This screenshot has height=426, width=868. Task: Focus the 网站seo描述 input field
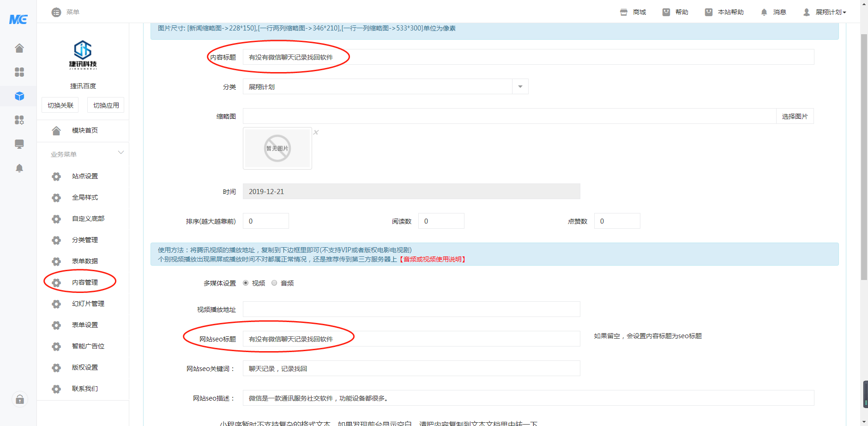click(x=528, y=398)
